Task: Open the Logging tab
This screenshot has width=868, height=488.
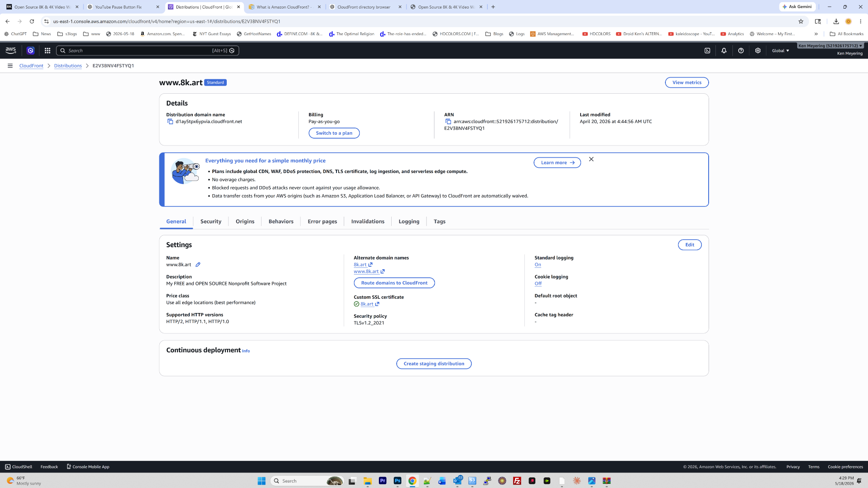Action: [409, 221]
